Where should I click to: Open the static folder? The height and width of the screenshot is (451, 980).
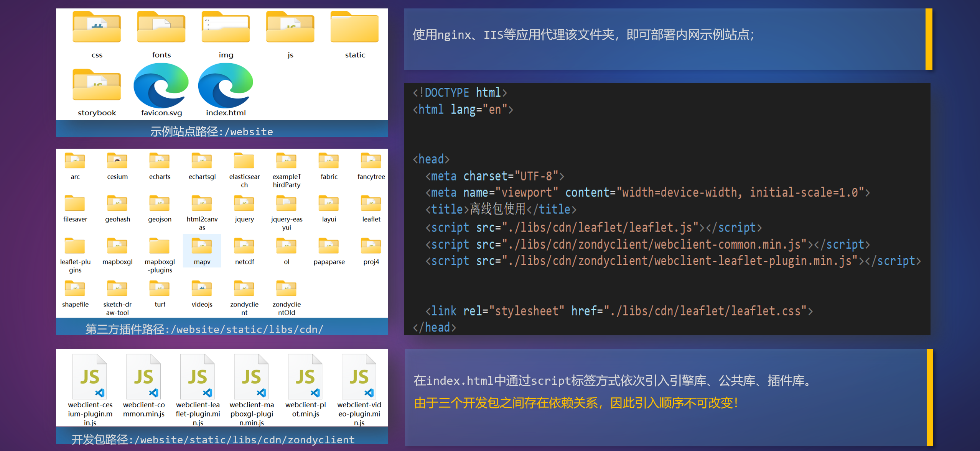point(354,27)
